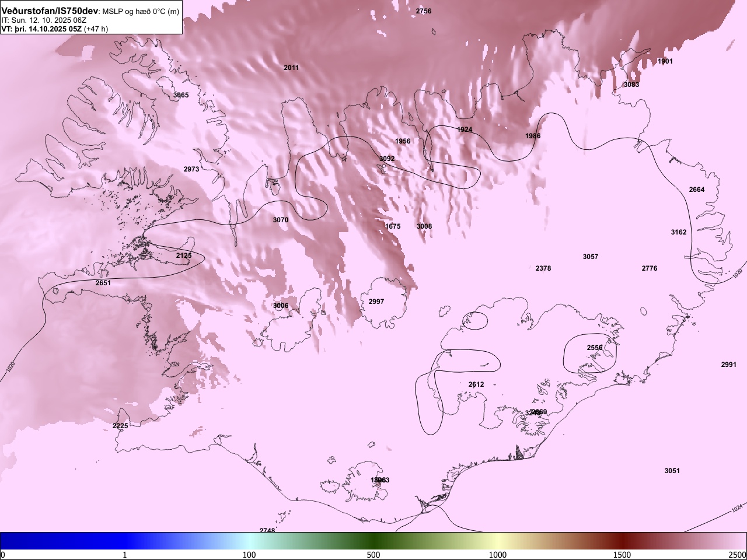The image size is (747, 560).
Task: Click the 3065 label in the Westfjords
Action: click(181, 94)
